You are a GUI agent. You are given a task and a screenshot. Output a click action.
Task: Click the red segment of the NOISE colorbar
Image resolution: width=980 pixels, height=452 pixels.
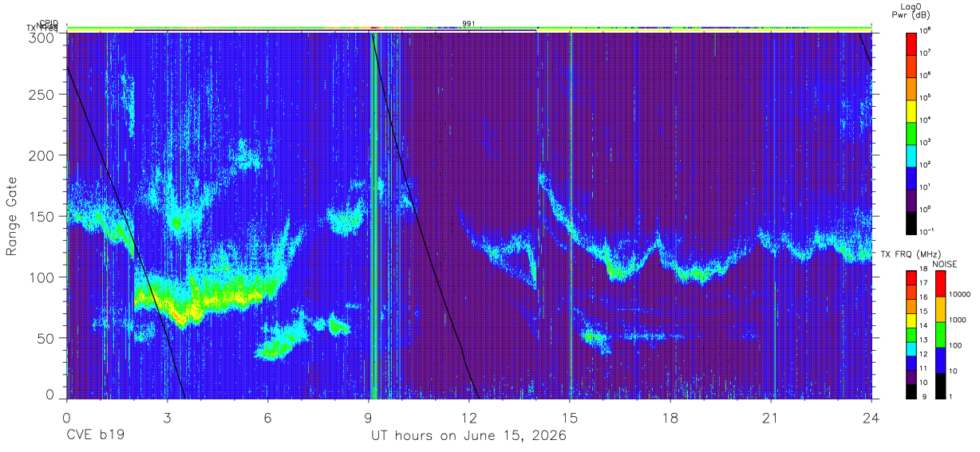coord(940,284)
